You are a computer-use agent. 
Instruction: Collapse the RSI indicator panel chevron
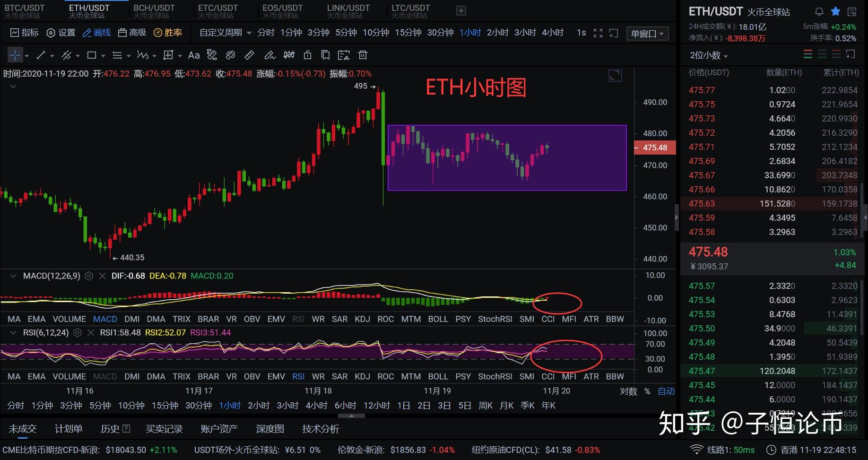13,333
